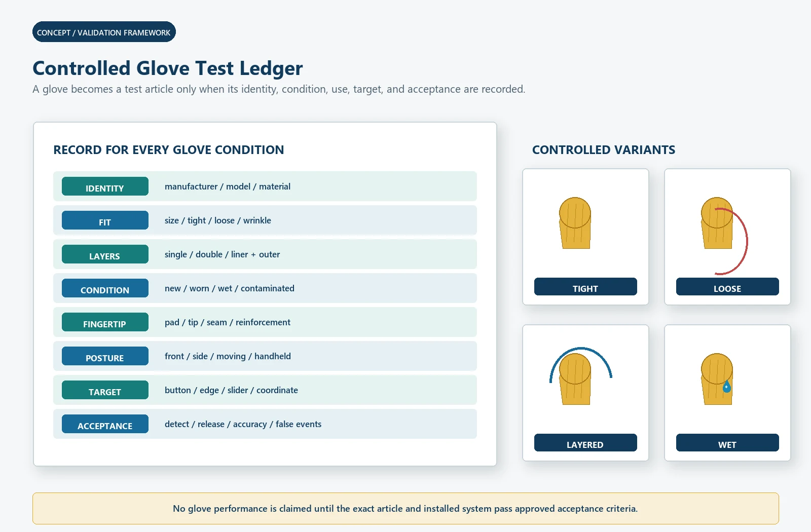Select the WET variant label
Image resolution: width=811 pixels, height=532 pixels.
point(727,443)
